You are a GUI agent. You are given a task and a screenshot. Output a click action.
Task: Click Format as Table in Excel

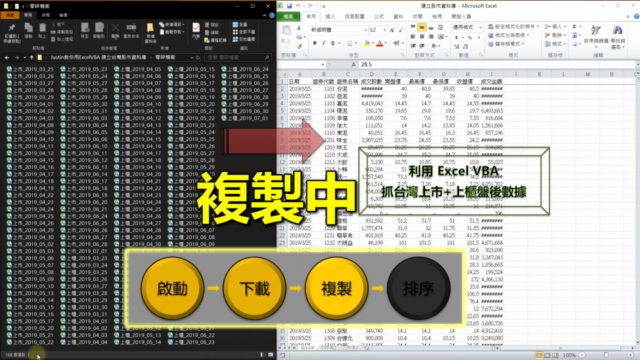(x=508, y=35)
